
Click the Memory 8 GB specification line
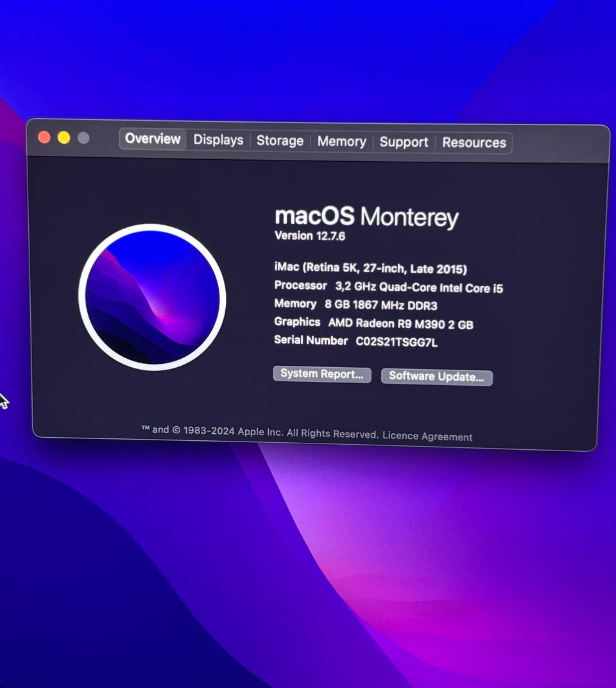[x=356, y=304]
